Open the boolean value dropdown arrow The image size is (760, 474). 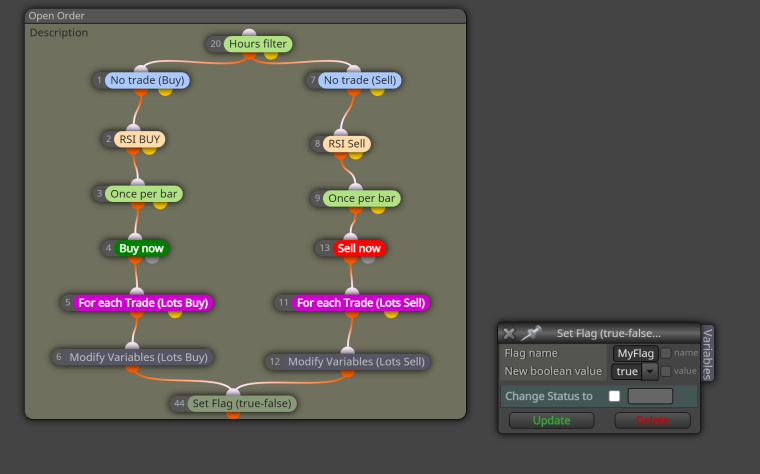650,371
